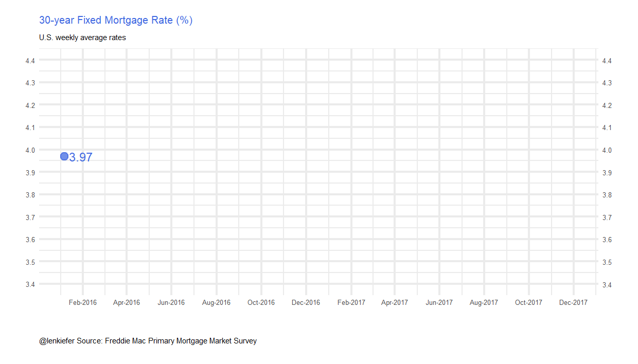This screenshot has height=364, width=638.
Task: Click the blue 3.97 data point marker
Action: click(x=64, y=156)
